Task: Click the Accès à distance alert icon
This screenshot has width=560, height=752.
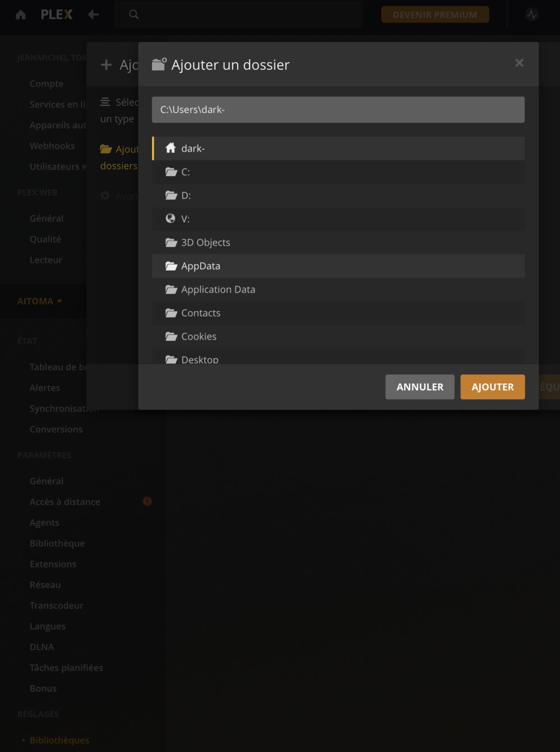Action: point(147,501)
